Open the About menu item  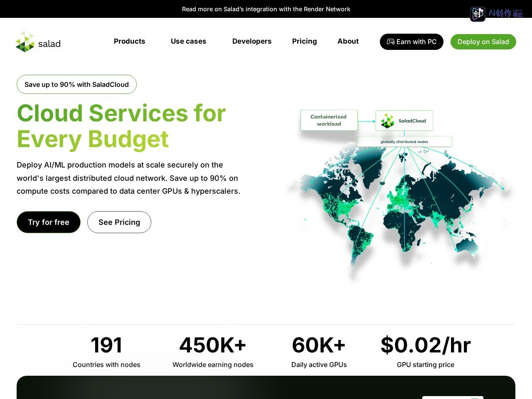point(348,41)
